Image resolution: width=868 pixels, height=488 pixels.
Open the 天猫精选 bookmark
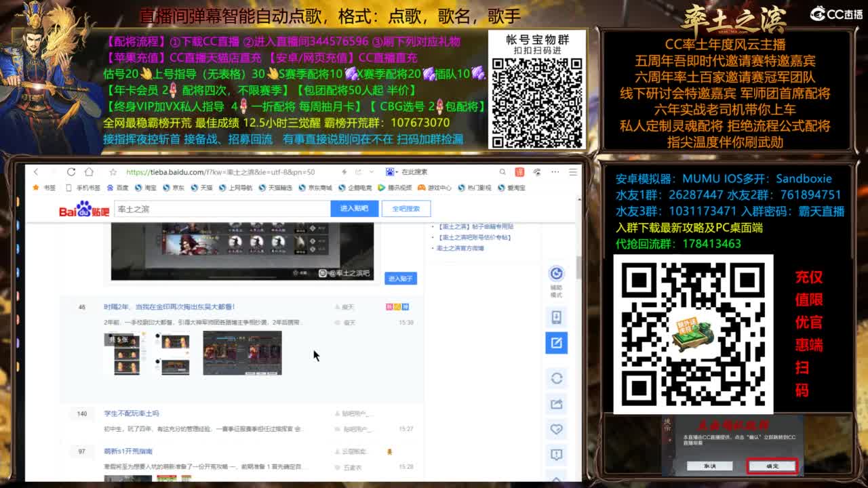tap(275, 188)
